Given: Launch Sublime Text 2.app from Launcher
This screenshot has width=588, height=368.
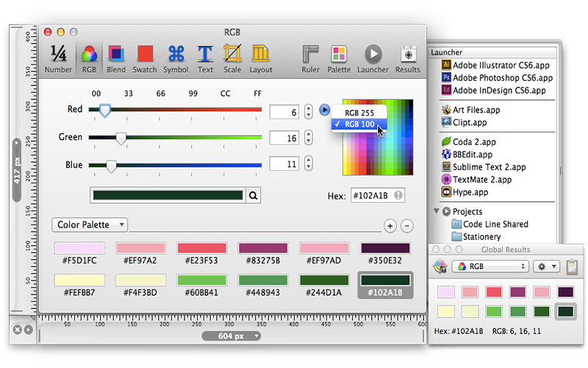Looking at the screenshot, I should coord(484,167).
